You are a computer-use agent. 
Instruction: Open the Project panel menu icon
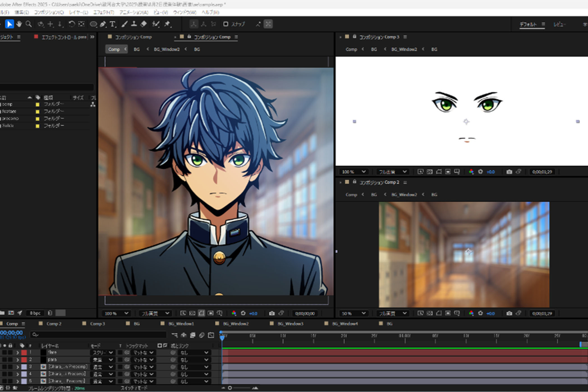[x=19, y=37]
